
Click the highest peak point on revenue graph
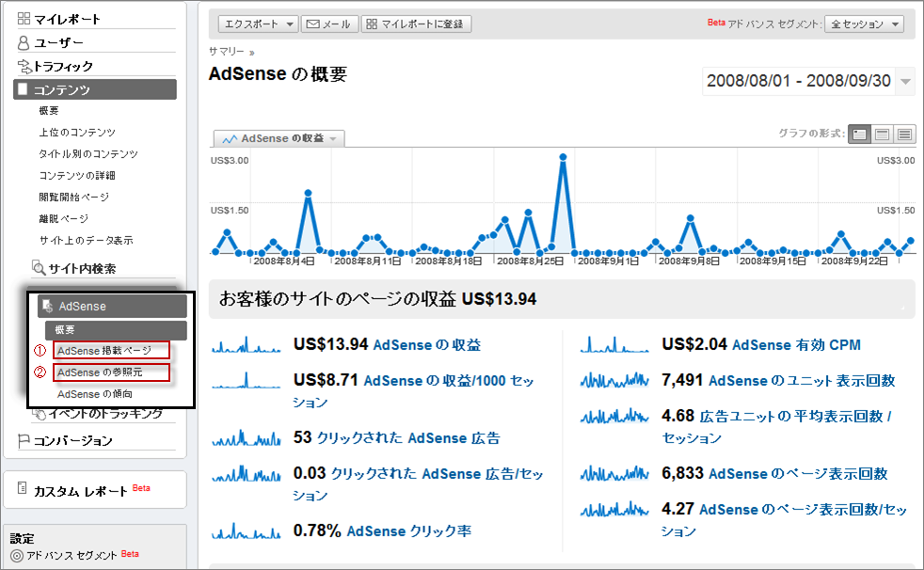[x=563, y=157]
